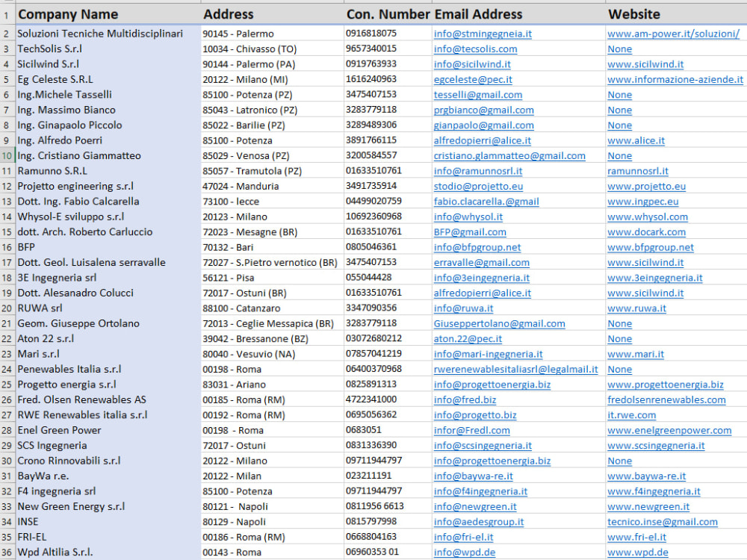Select phone number 4722341000 cell
The image size is (747, 560).
coord(388,399)
